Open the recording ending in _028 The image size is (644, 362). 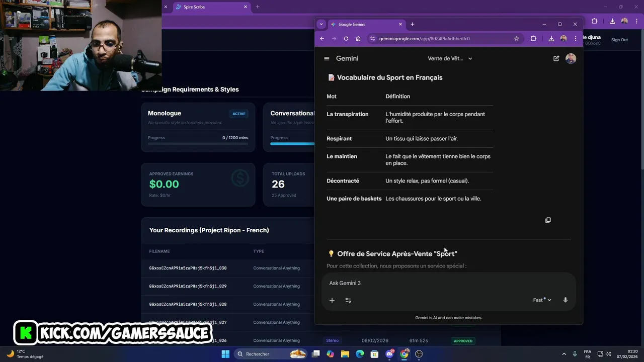pos(188,304)
